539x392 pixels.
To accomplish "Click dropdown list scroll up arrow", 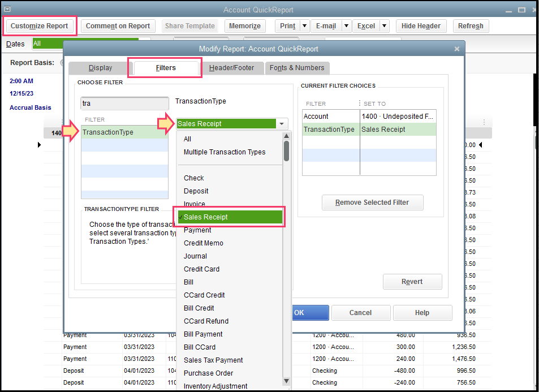I will [286, 136].
